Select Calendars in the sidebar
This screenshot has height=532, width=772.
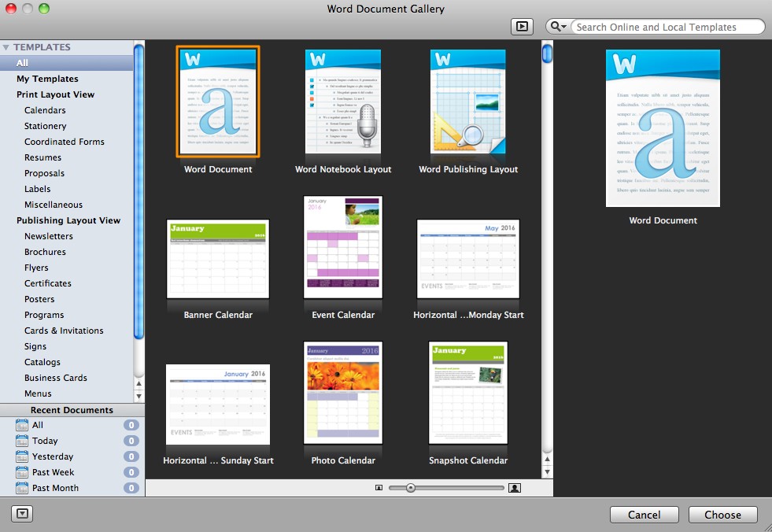coord(45,110)
